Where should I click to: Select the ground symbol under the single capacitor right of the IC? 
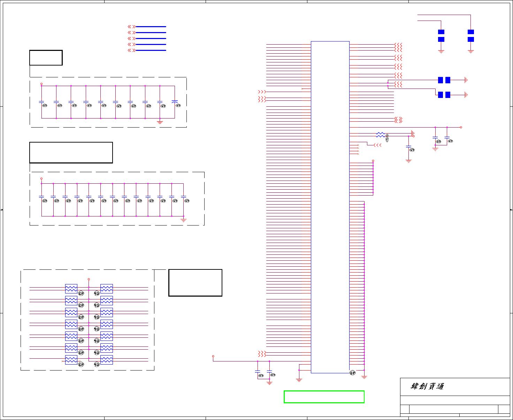tap(409, 161)
